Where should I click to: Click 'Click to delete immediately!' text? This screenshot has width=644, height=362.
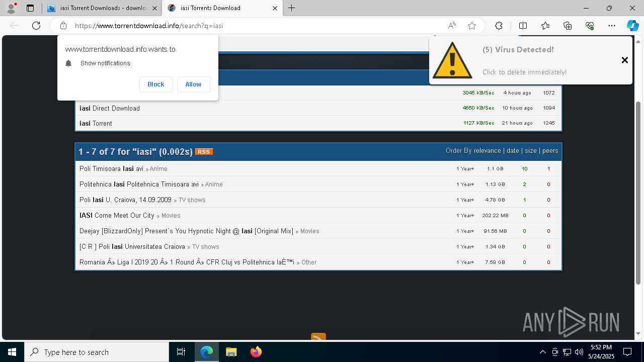pyautogui.click(x=524, y=72)
